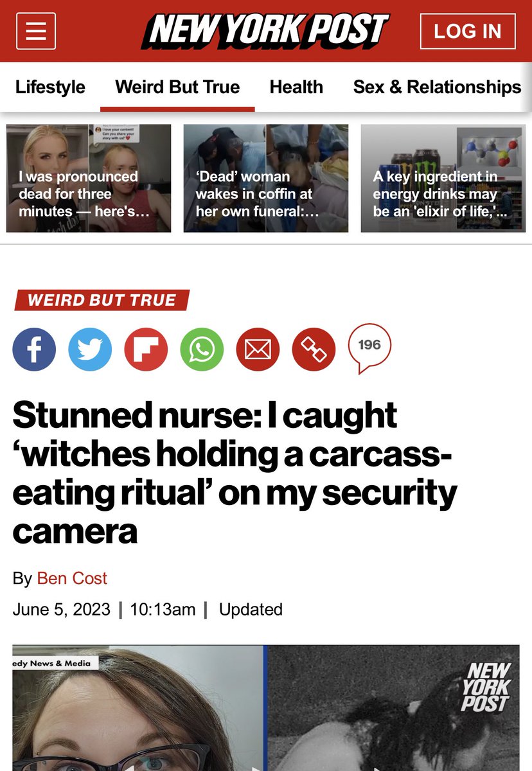Open Sex & Relationships section tab
Viewport: 532px width, 771px height.
pos(437,87)
